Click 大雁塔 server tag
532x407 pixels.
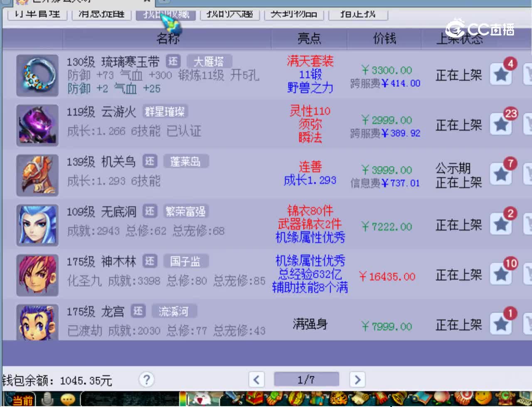point(209,61)
